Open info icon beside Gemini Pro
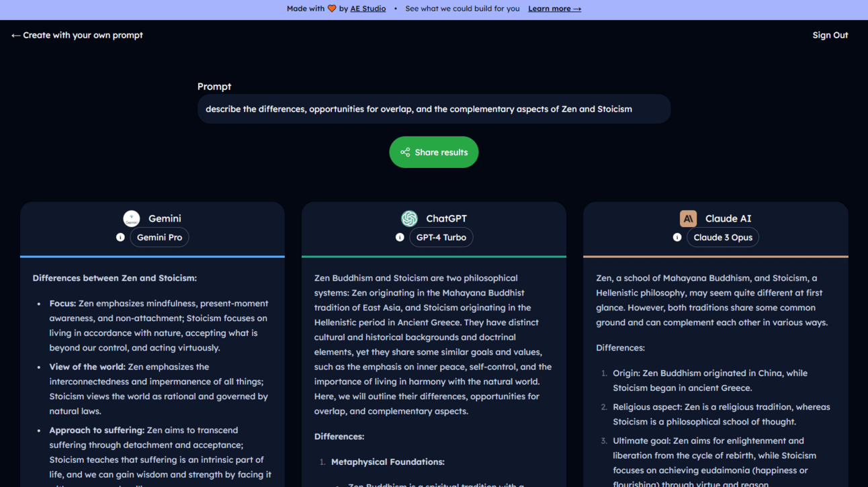Screen dimensions: 868x487 pyautogui.click(x=120, y=237)
